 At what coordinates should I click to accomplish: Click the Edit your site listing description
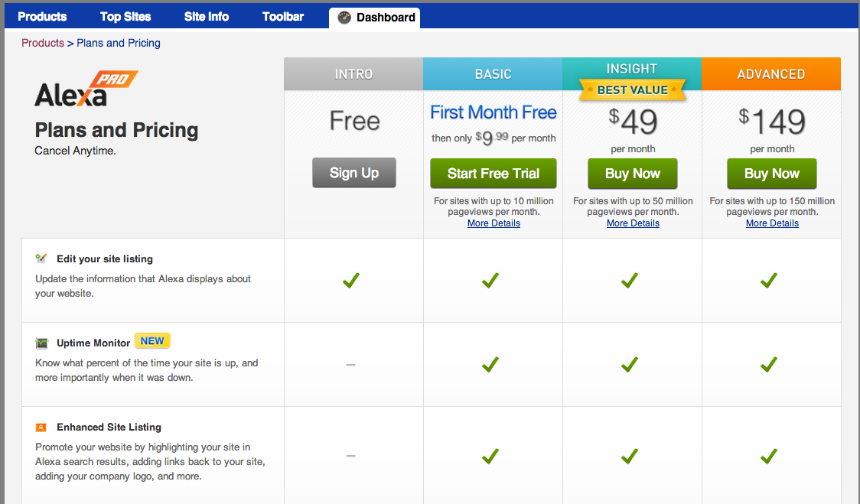coord(143,286)
